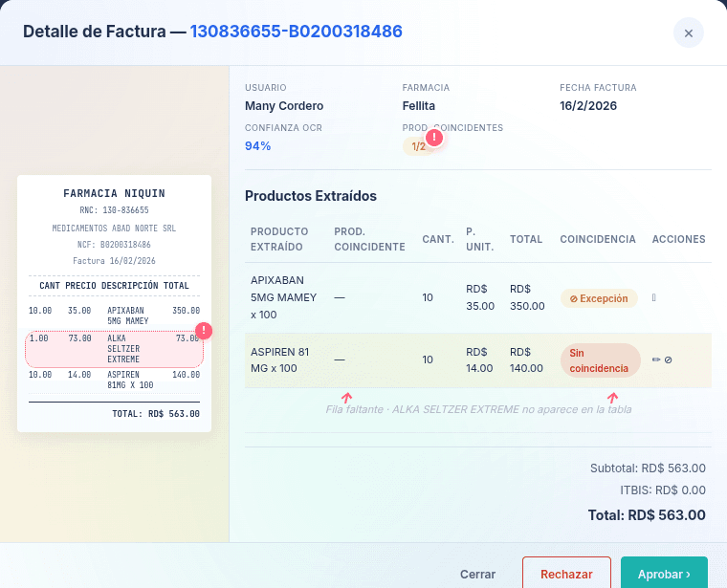727x588 pixels.
Task: Click the ITBIS: RD$ 0.00 line
Action: [x=663, y=490]
